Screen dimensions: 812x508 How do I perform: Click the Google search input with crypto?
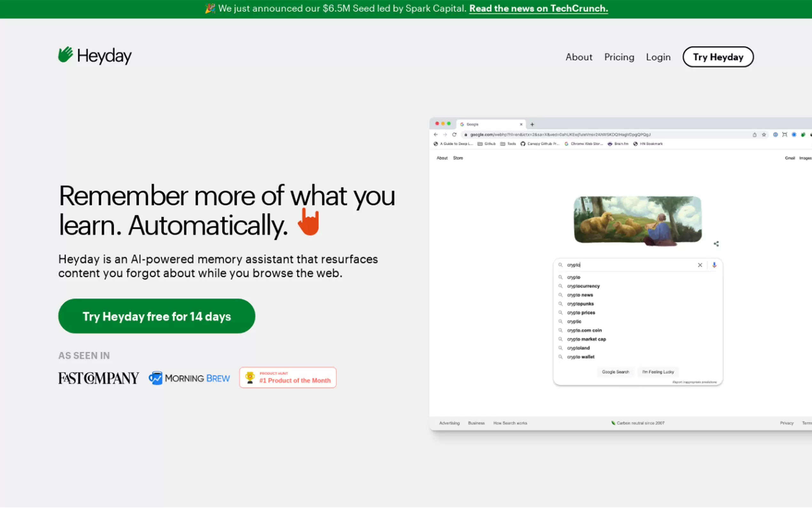[628, 265]
